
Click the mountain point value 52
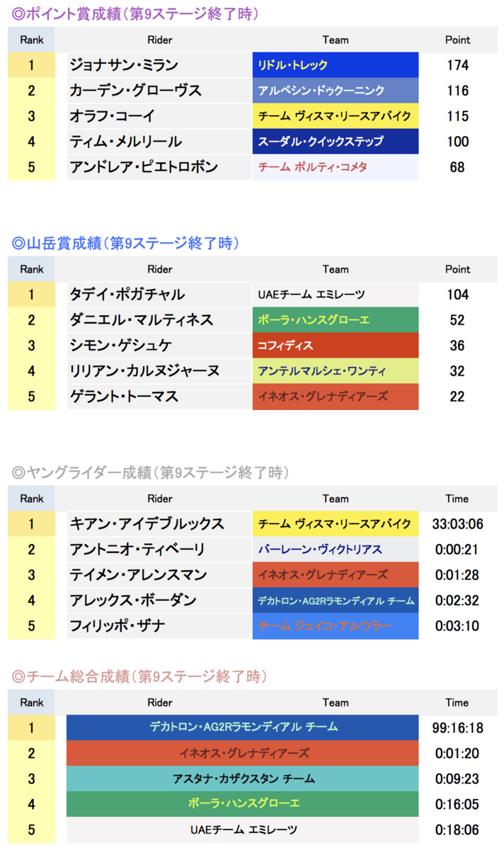click(x=458, y=320)
